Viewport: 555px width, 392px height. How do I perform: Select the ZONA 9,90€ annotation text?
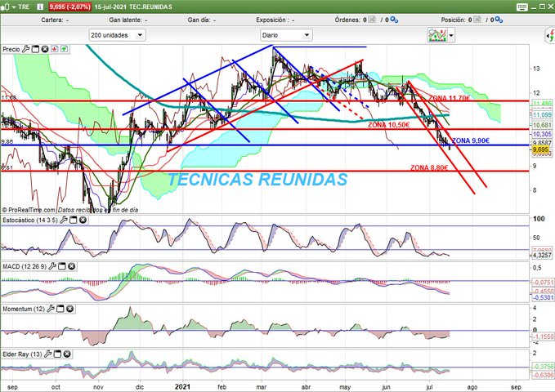click(471, 140)
